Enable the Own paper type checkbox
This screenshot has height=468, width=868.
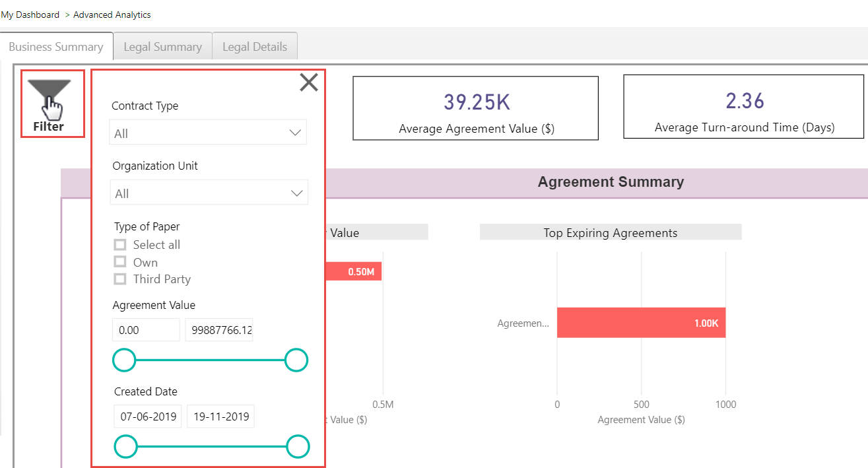120,262
